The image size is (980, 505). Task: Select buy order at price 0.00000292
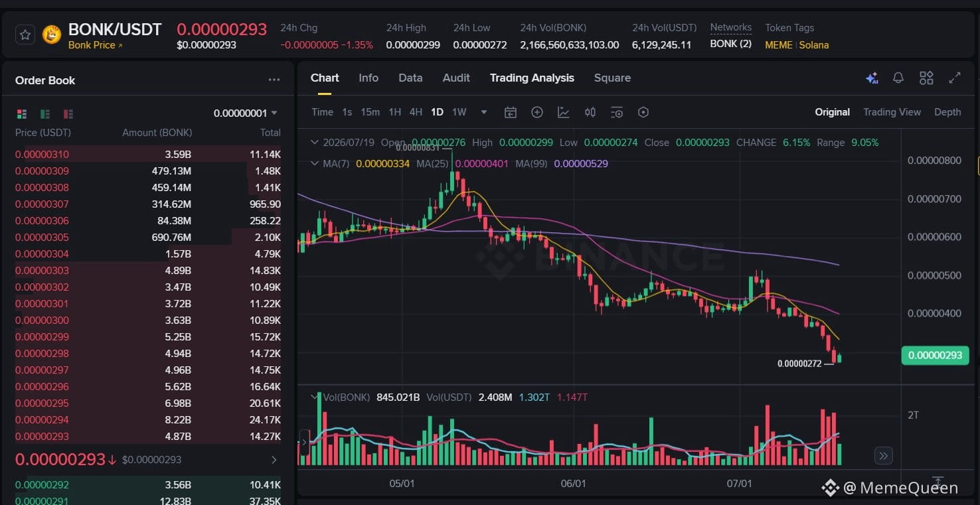tap(148, 485)
